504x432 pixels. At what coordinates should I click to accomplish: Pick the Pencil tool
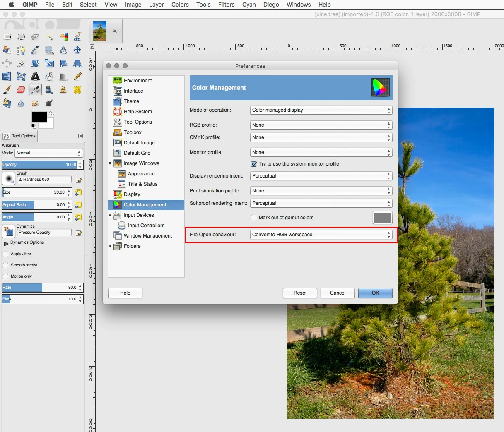pyautogui.click(x=77, y=77)
